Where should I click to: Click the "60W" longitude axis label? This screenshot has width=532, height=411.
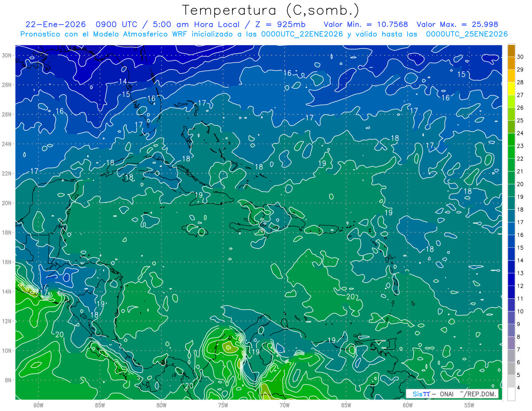[x=408, y=405]
